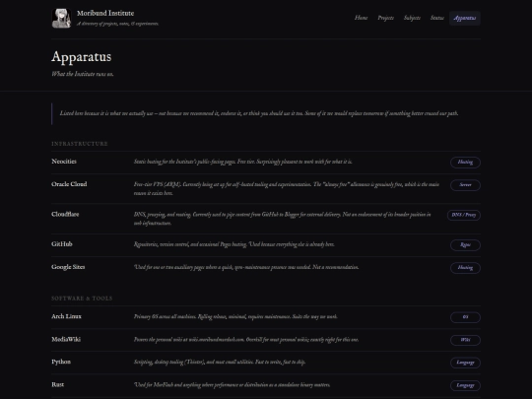Click the Repo tag on the GitHub row
532x399 pixels.
[x=465, y=245]
